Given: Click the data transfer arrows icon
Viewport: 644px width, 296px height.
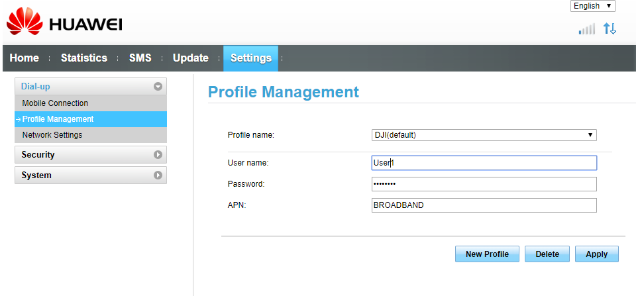Looking at the screenshot, I should 610,28.
